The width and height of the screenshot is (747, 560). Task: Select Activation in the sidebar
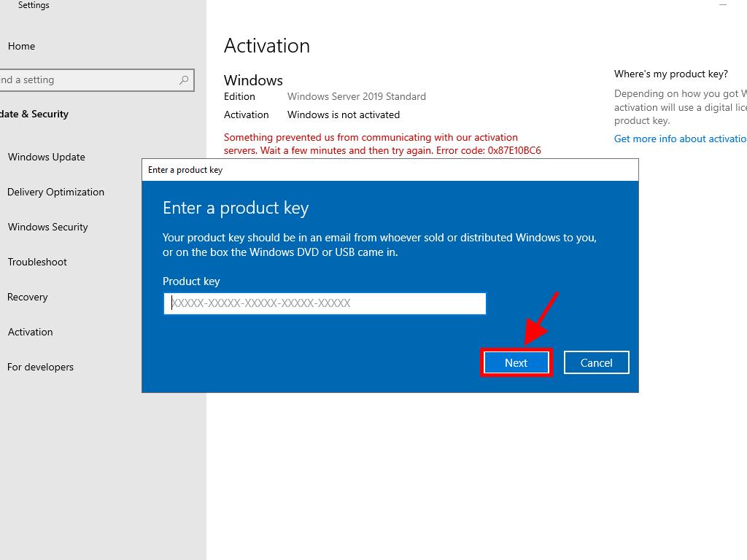click(30, 332)
